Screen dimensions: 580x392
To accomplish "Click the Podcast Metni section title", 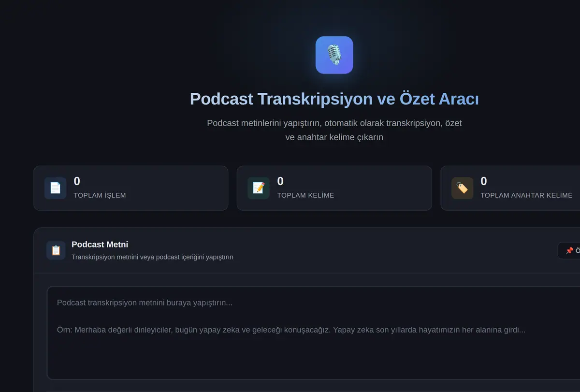I will [100, 245].
